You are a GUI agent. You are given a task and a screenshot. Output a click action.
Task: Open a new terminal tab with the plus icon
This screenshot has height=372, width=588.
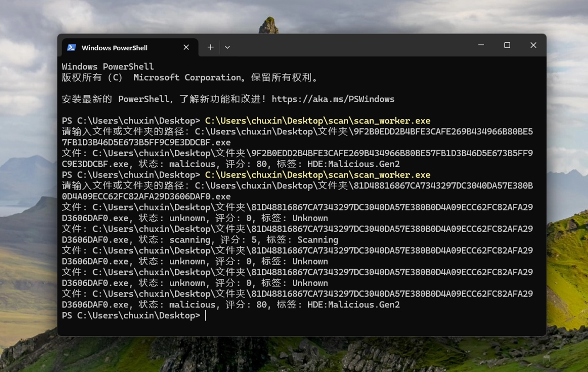[x=210, y=47]
